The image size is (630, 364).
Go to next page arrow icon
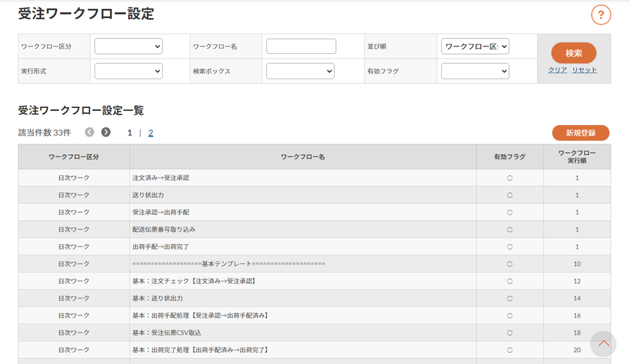(x=106, y=132)
